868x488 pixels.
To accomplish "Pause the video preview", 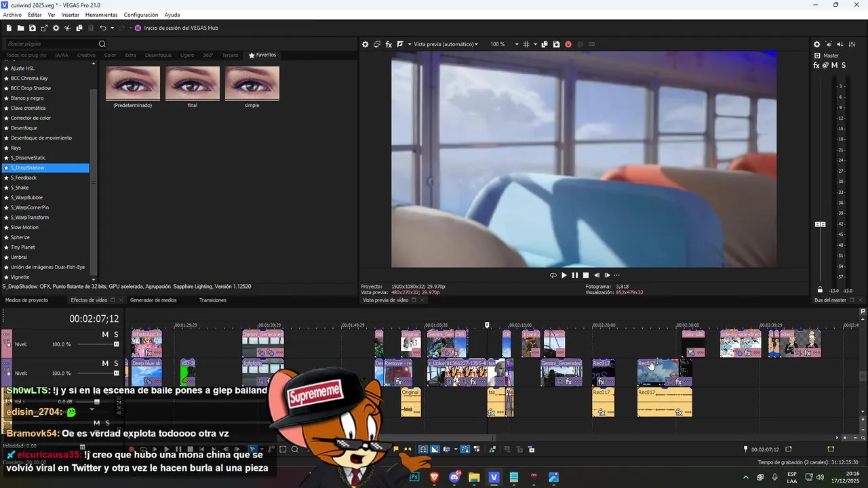I will pyautogui.click(x=574, y=275).
